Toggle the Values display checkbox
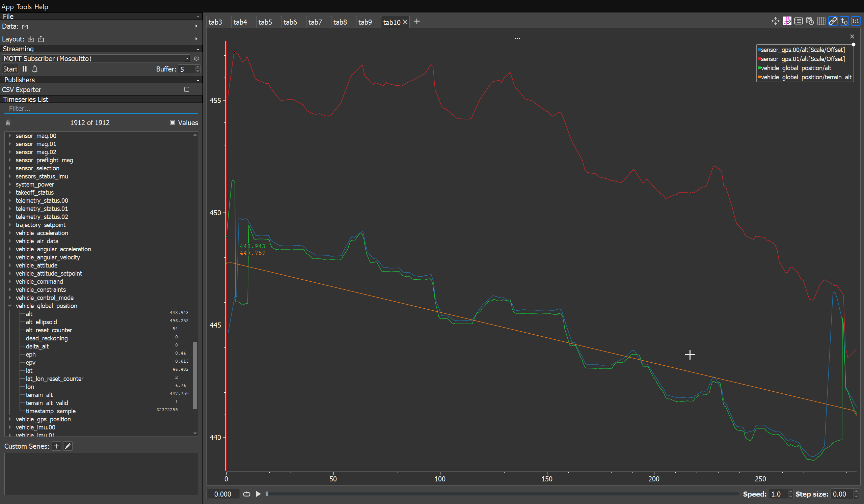Viewport: 864px width, 504px height. point(172,122)
